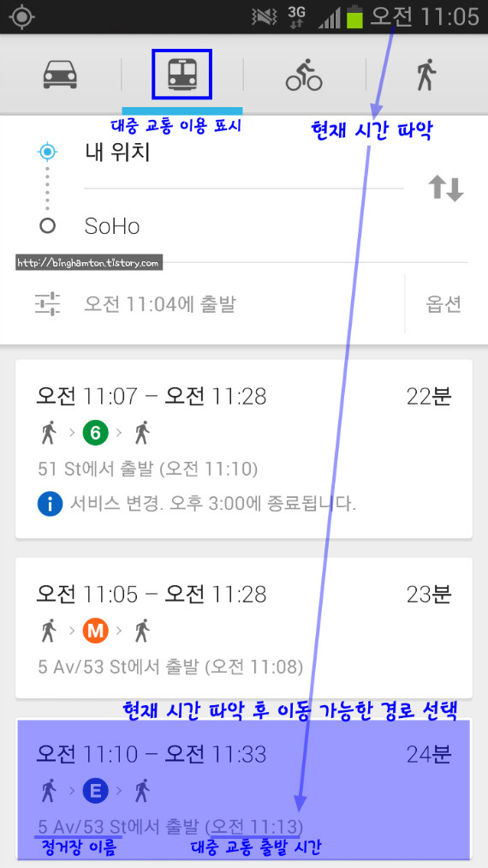Image resolution: width=488 pixels, height=868 pixels.
Task: Open the 22분 route via 6 train
Action: pyautogui.click(x=244, y=449)
